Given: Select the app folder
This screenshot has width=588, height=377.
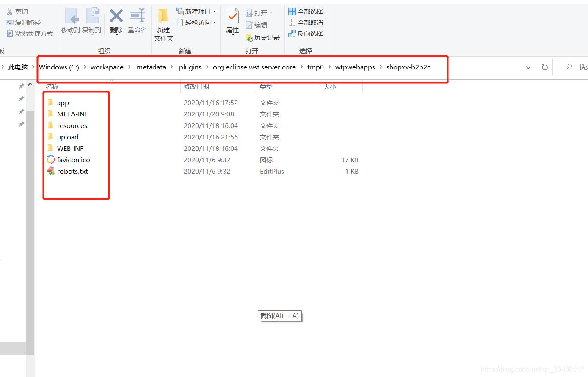Looking at the screenshot, I should tap(63, 103).
